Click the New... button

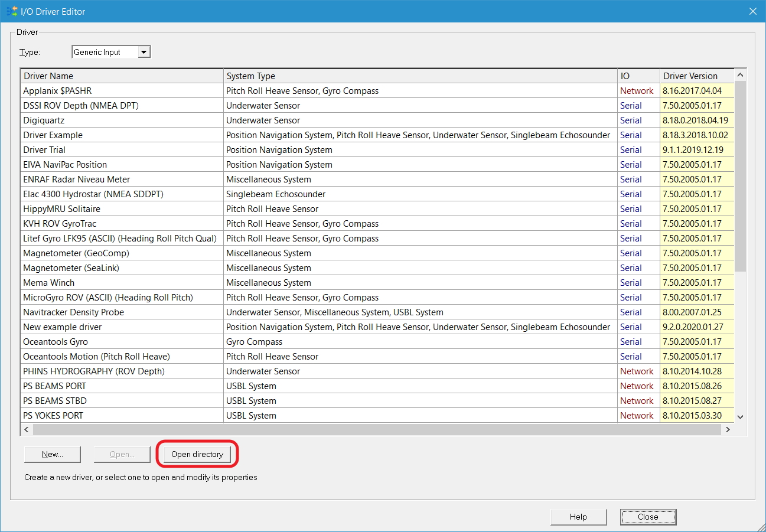click(52, 454)
